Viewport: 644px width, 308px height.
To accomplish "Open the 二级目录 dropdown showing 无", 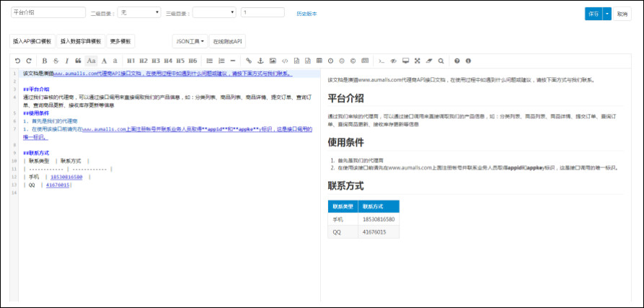I will click(139, 12).
